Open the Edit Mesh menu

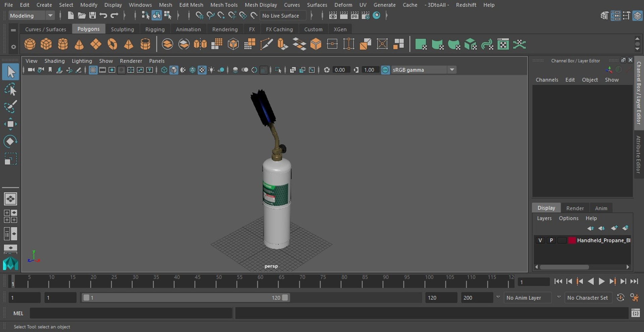pyautogui.click(x=191, y=5)
